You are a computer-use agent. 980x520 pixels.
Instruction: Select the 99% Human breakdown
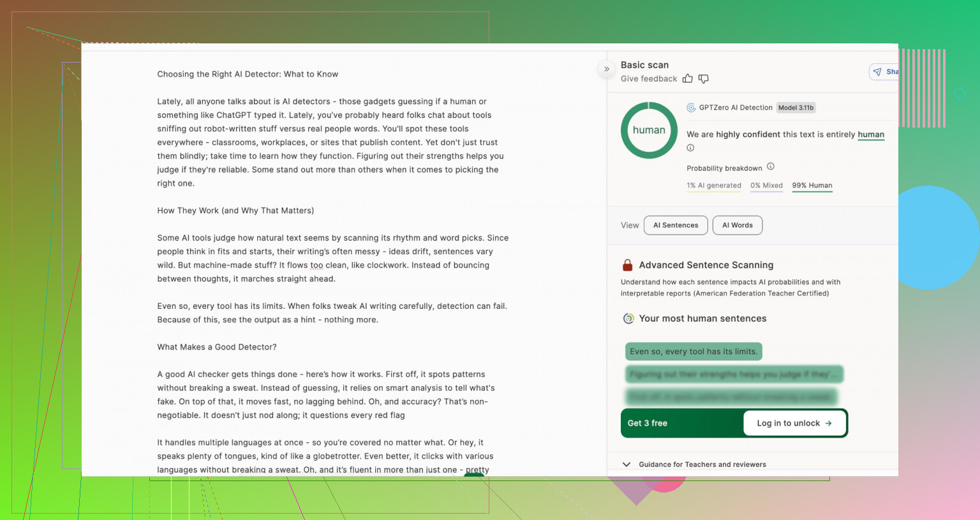click(x=812, y=186)
